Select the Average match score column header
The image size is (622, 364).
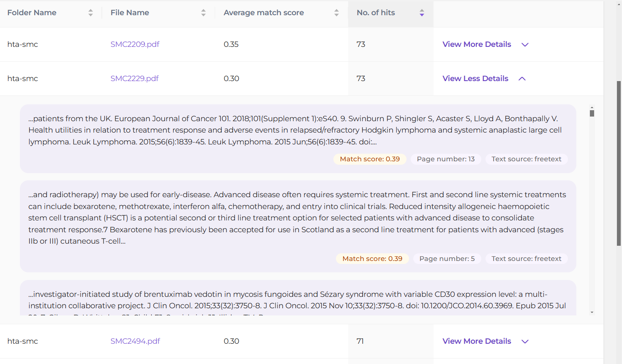coord(263,13)
